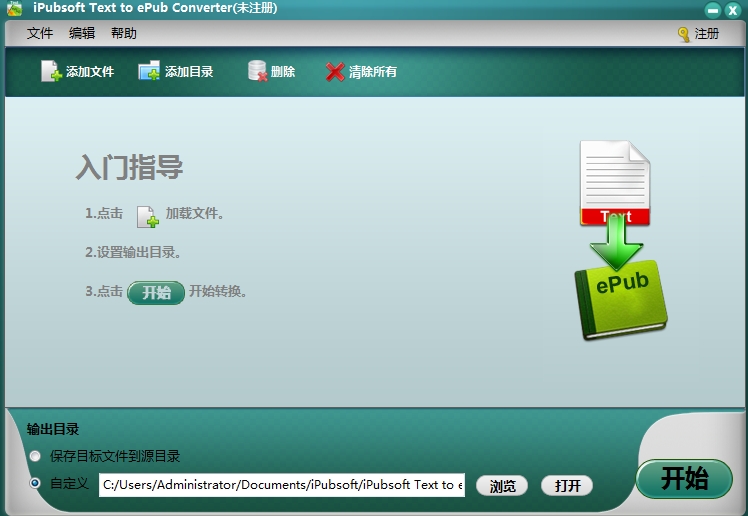Click the green ePub book icon
Screen dimensions: 748x516
tap(621, 299)
